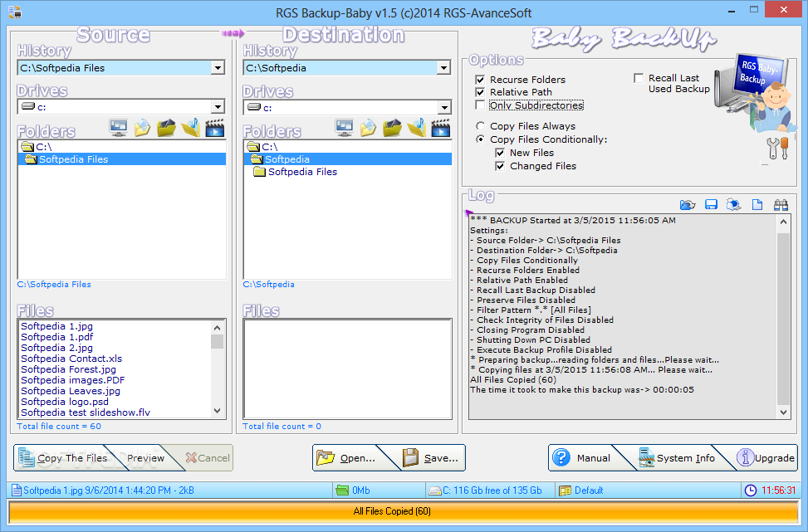Image resolution: width=808 pixels, height=532 pixels.
Task: Uncheck the Changed Files checkbox
Action: (x=499, y=166)
